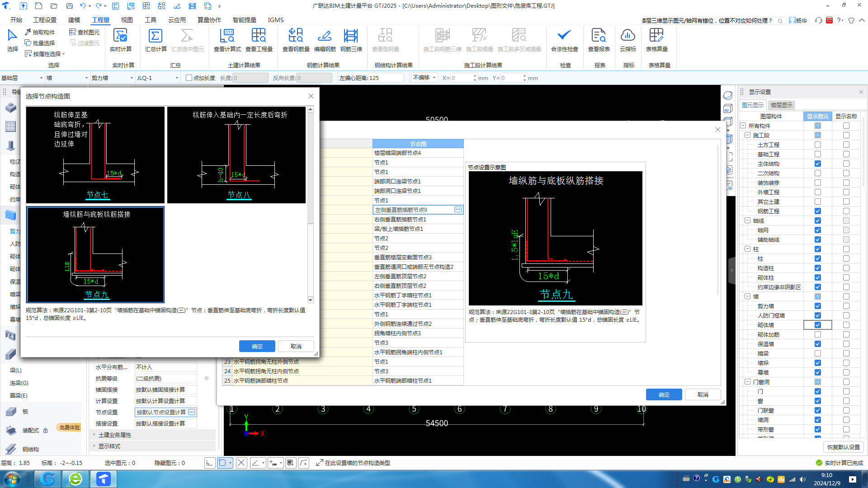Open the 云应用 ribbon tab
868x488 pixels.
pos(177,20)
